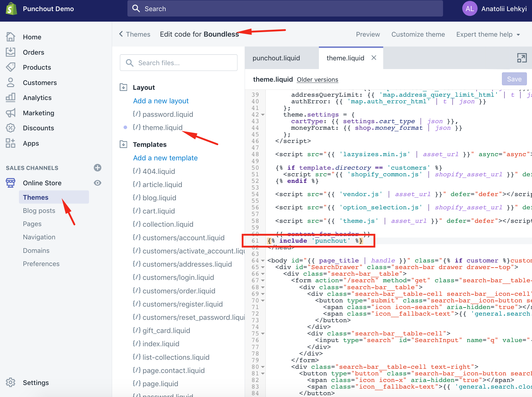Viewport: 532px width, 397px height.
Task: Fold code at line 67 arrow
Action: tap(263, 280)
